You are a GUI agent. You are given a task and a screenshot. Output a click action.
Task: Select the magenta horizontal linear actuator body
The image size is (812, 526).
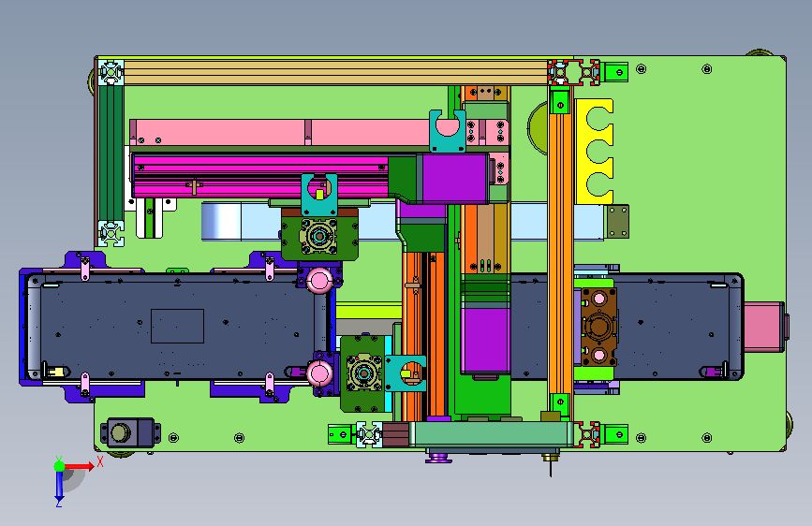point(260,177)
